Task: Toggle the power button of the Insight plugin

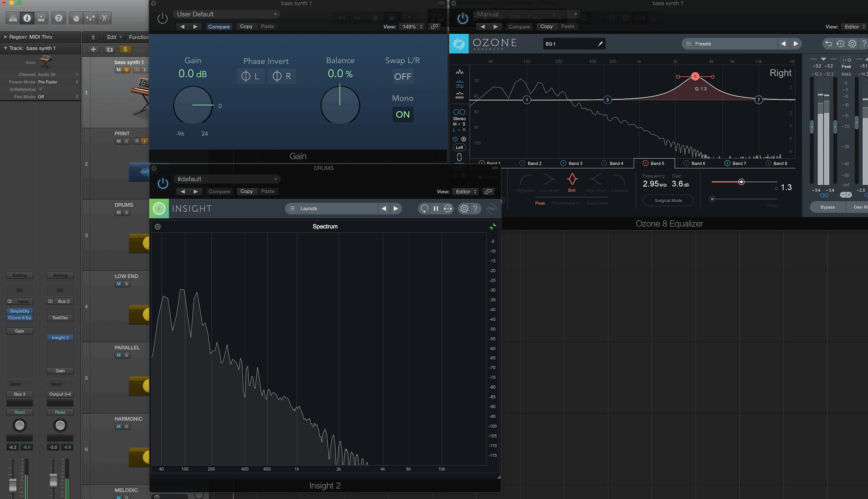Action: click(x=163, y=183)
